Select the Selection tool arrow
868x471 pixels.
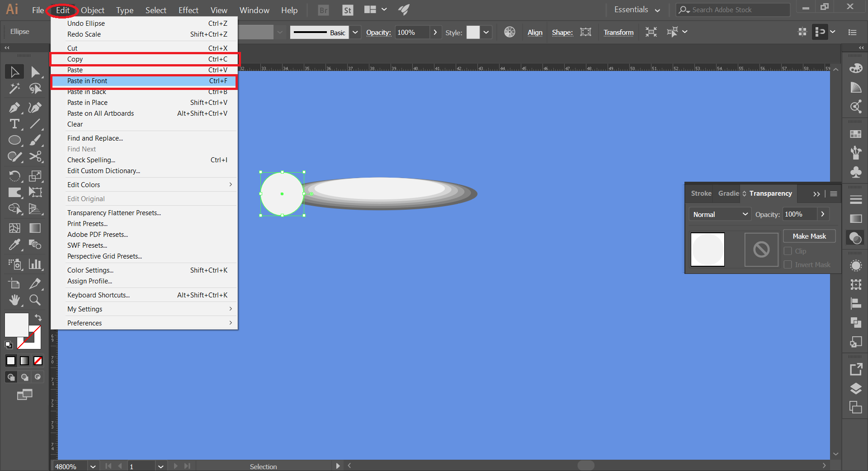point(14,72)
